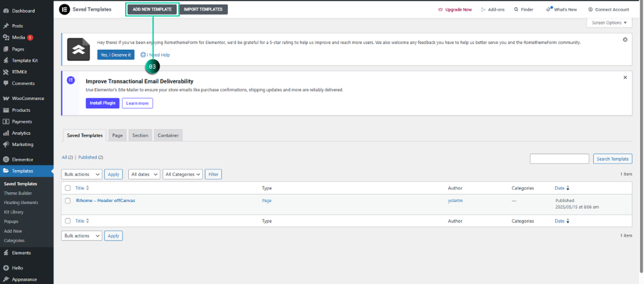Screen dimensions: 644x284
Task: Click the Install Plugin button
Action: coord(103,103)
